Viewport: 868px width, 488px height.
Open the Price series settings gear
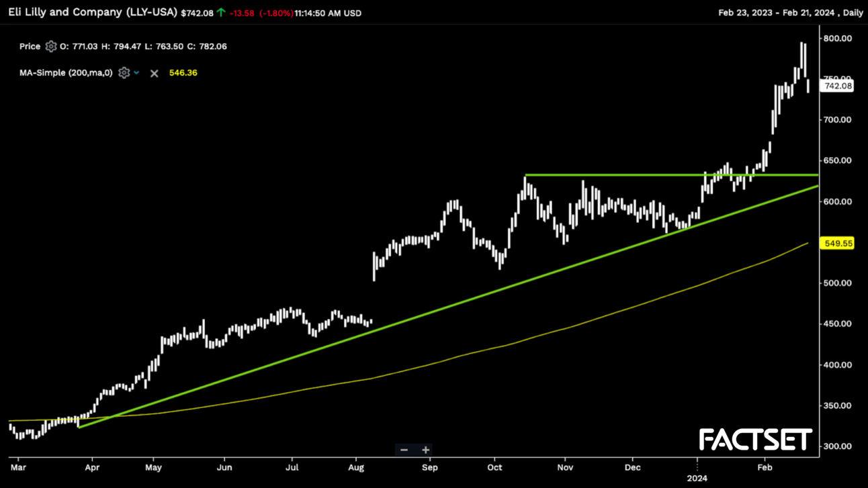[51, 46]
